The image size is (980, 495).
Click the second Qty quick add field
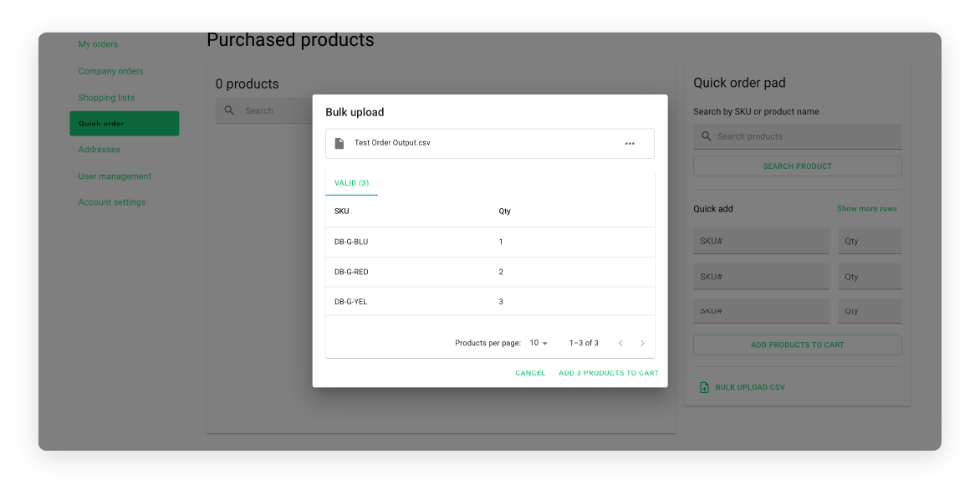point(870,277)
